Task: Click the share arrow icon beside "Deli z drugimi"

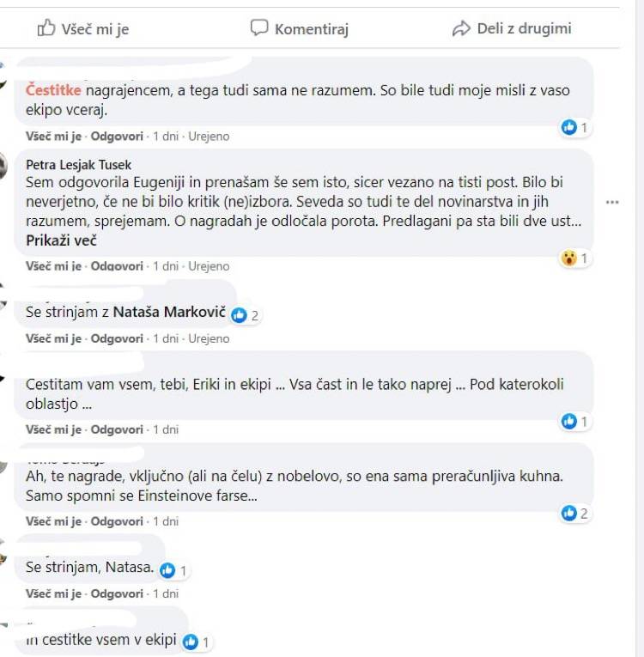Action: pos(462,28)
